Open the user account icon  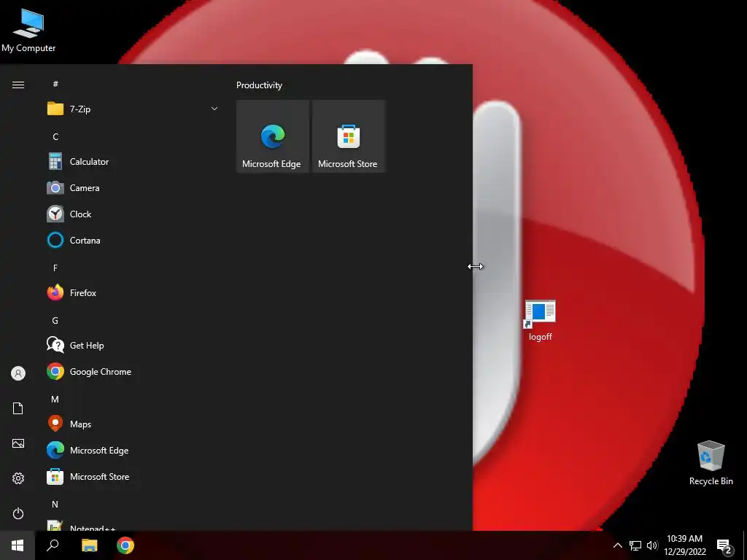point(18,373)
